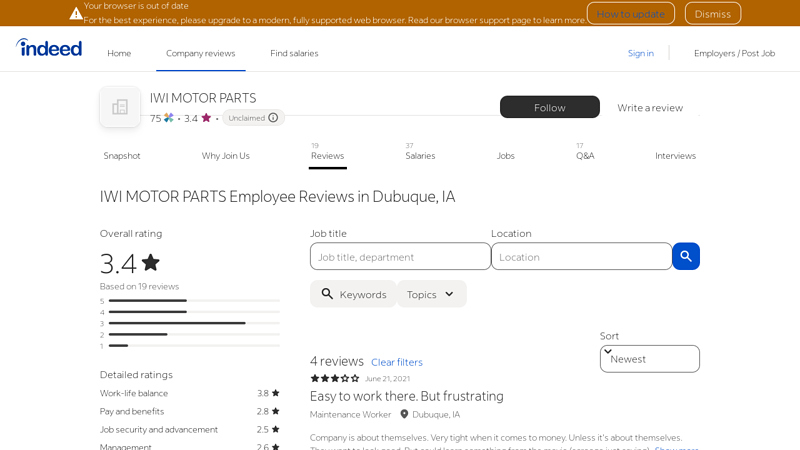Click the blue search magnifier button
Viewport: 800px width, 450px height.
pyautogui.click(x=686, y=256)
